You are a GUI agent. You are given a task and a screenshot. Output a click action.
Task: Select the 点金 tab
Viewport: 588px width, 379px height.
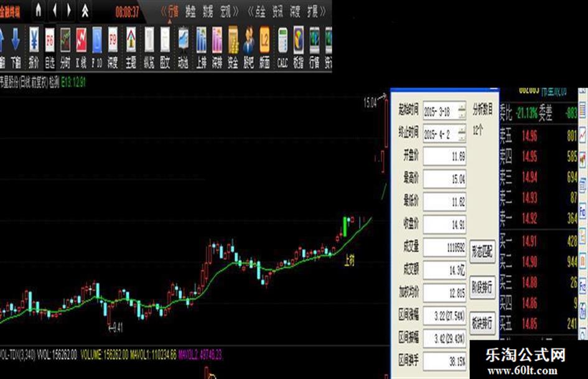(x=260, y=12)
